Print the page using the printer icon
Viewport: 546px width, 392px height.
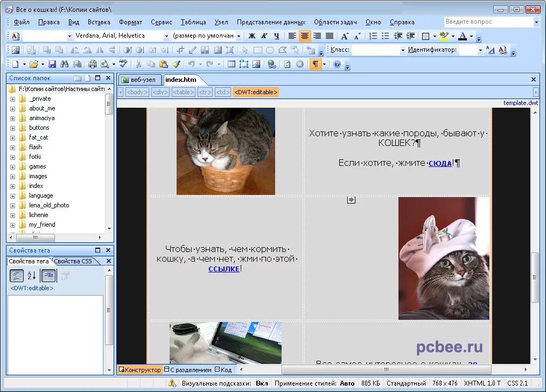click(x=92, y=64)
